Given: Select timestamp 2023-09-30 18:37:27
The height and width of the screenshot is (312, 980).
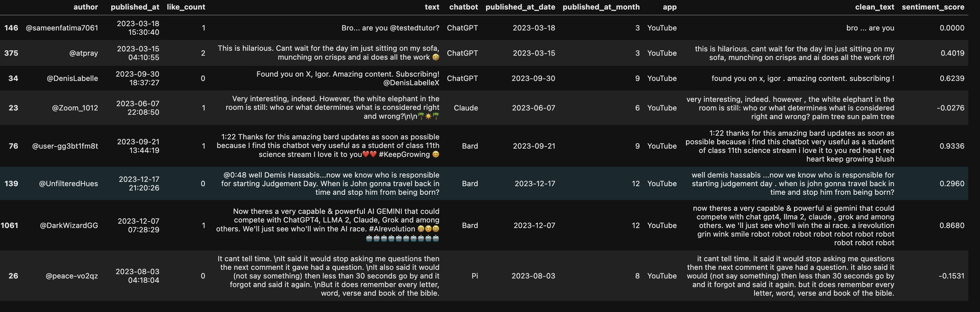Looking at the screenshot, I should pyautogui.click(x=138, y=78).
